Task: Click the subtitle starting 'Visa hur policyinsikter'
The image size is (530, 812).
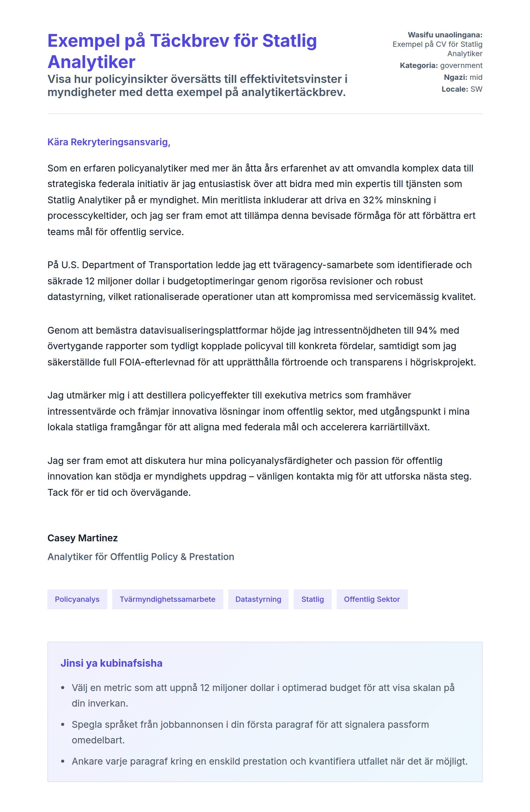Action: coord(197,86)
